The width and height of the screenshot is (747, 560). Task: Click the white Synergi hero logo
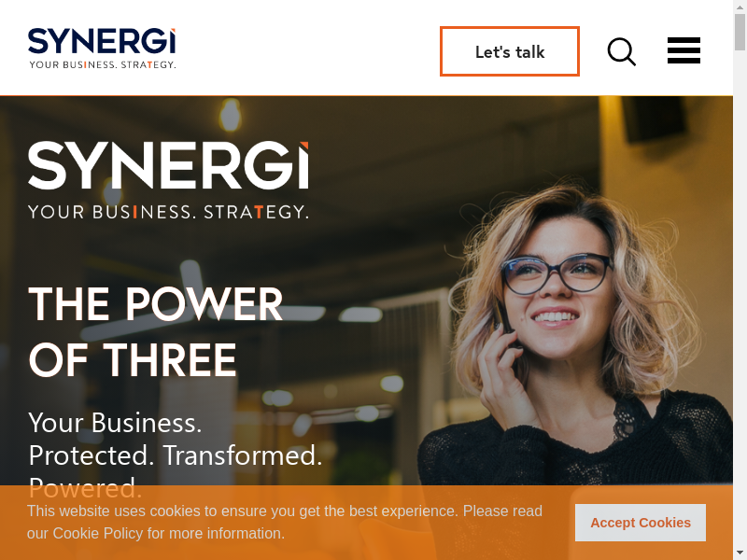pos(168,165)
